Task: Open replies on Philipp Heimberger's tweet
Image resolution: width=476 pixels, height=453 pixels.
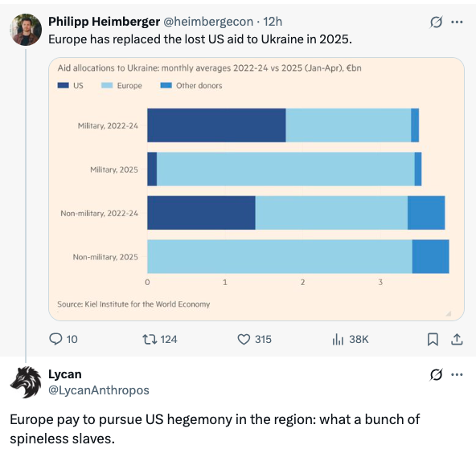Action: 64,339
